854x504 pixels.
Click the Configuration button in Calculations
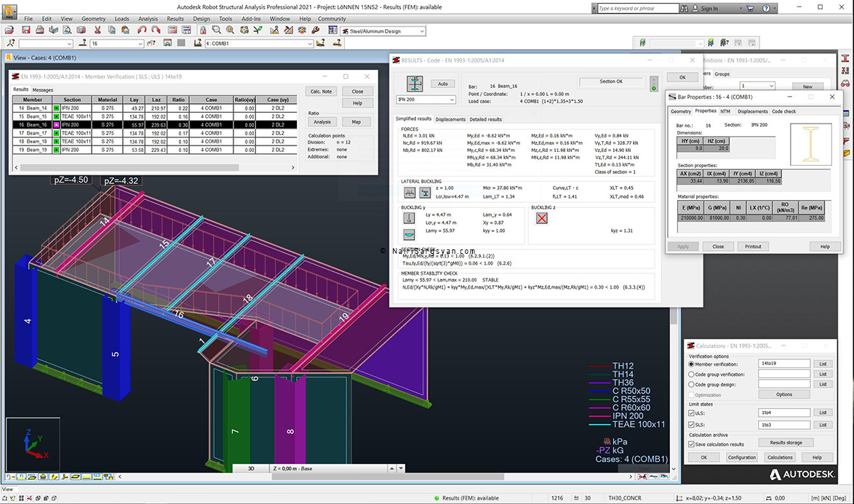[742, 457]
